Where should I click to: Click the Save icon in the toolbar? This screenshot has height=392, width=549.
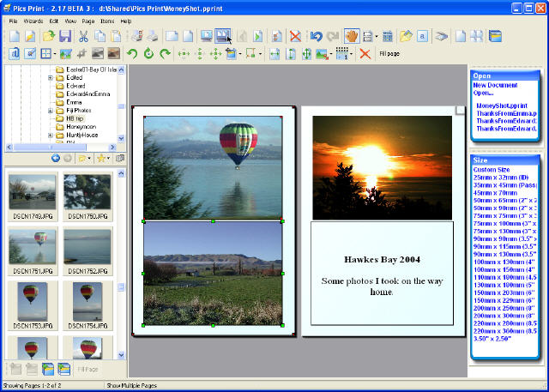pos(64,36)
